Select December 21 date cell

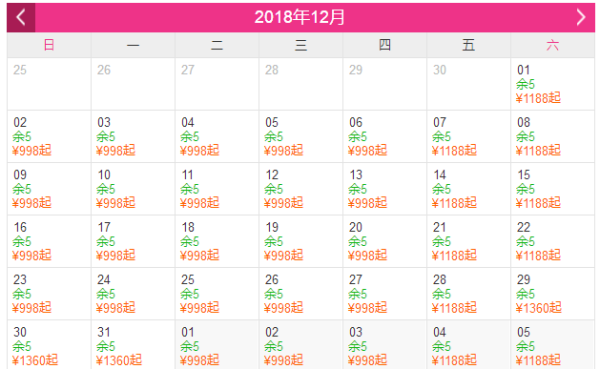469,242
